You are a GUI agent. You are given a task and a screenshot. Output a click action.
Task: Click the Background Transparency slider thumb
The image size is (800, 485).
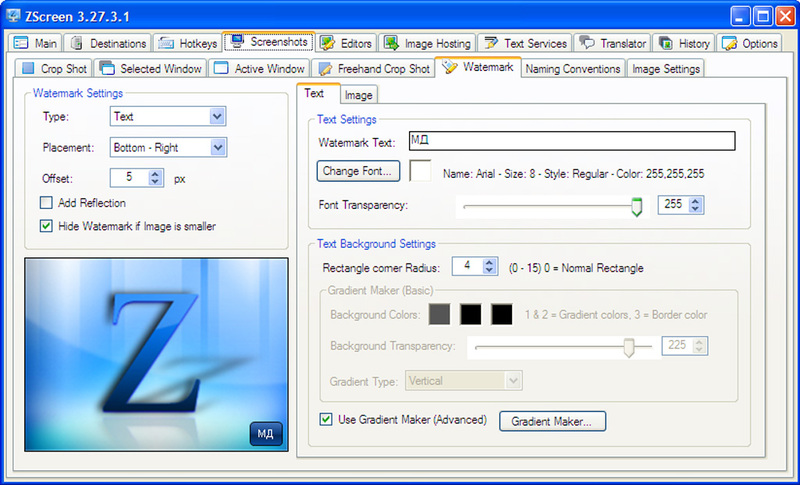click(x=629, y=347)
